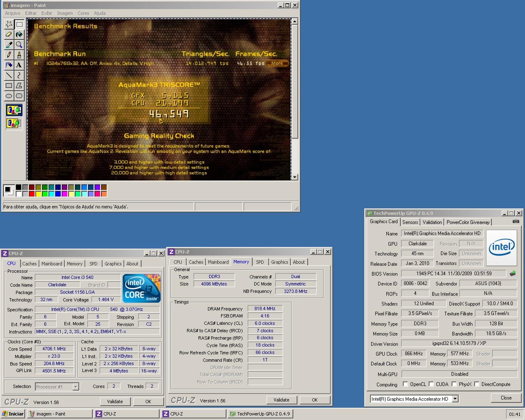This screenshot has width=525, height=420.
Task: Select the Ellipse shape tool
Action: (x=9, y=96)
